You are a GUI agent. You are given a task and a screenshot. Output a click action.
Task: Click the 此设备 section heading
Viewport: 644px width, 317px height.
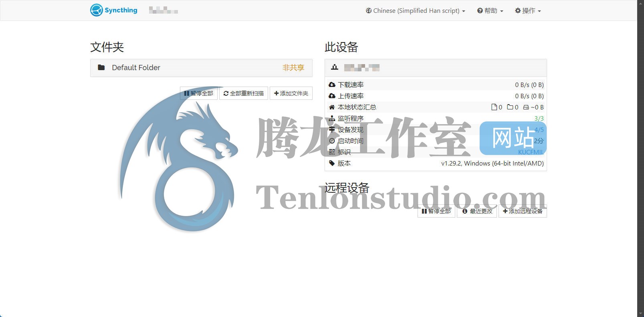pos(341,47)
